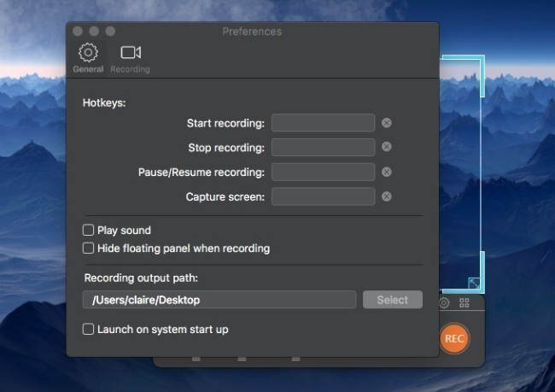Enable the Play sound checkbox
Screen dimensions: 555x392
click(x=88, y=231)
